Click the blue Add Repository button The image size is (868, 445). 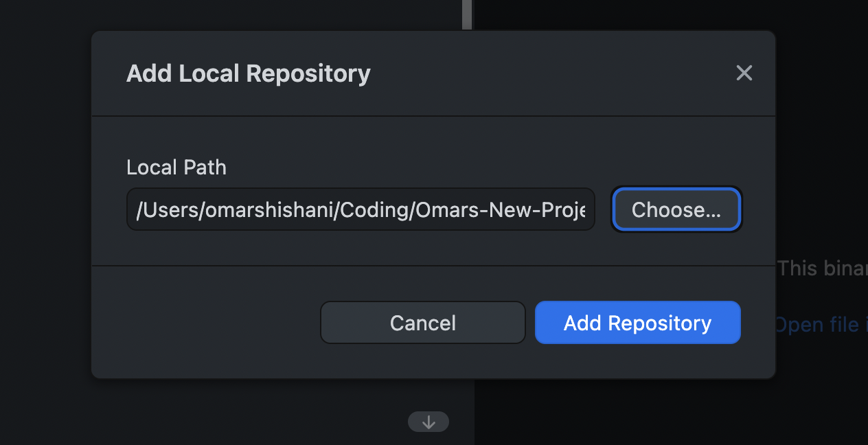point(637,323)
